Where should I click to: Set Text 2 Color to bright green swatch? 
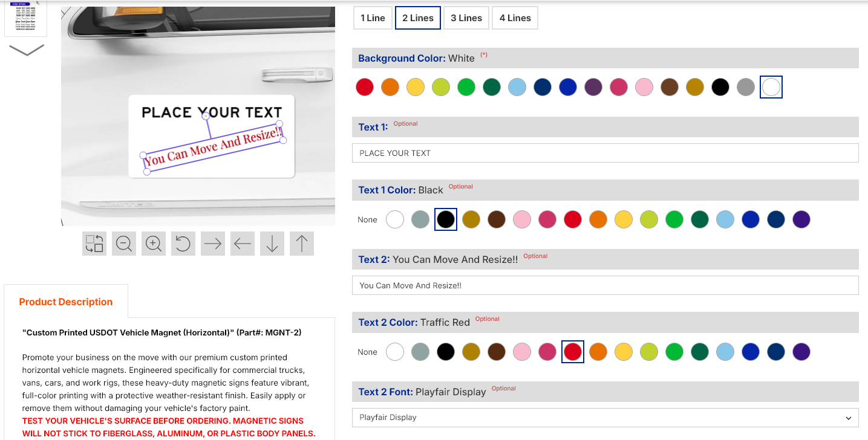(674, 352)
